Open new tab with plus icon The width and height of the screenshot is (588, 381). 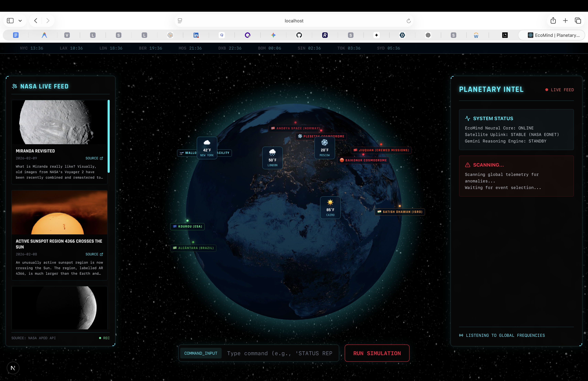click(565, 20)
